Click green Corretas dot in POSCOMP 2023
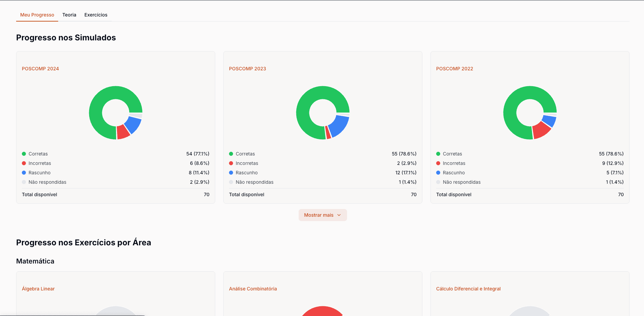This screenshot has height=316, width=644. click(231, 154)
